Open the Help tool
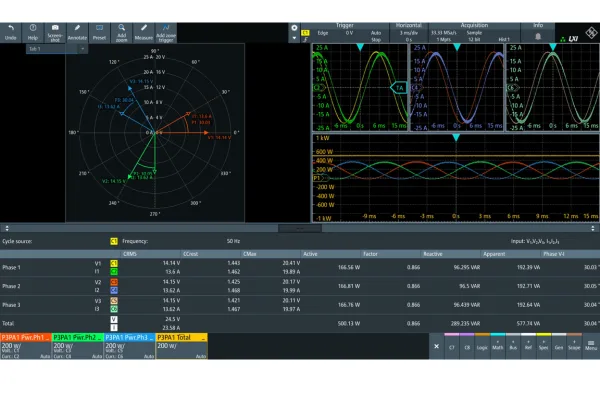The image size is (600, 400). click(33, 32)
